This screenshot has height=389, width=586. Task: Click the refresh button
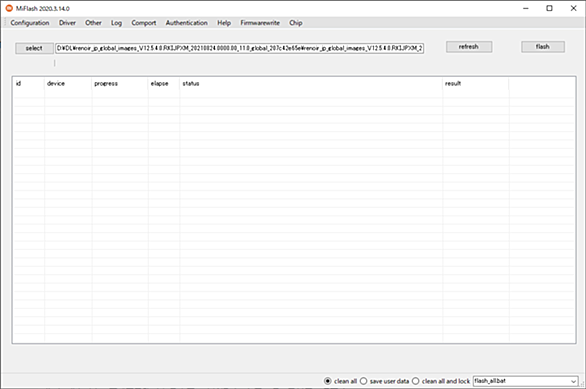click(469, 47)
